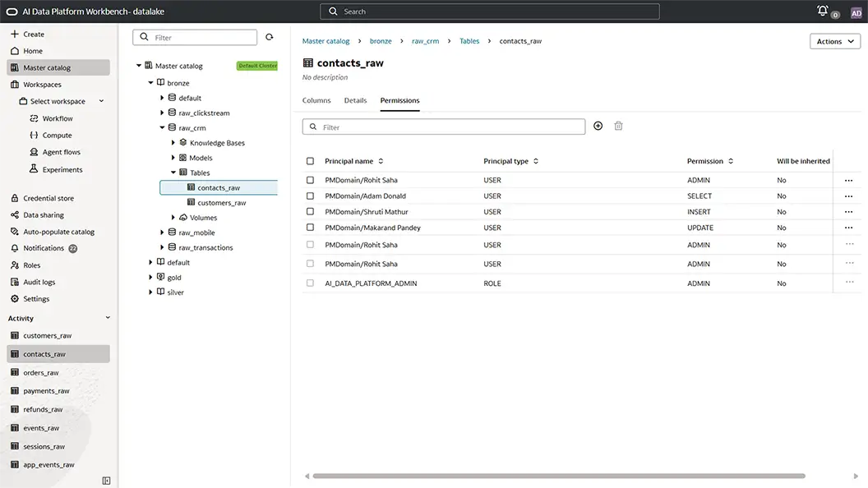The width and height of the screenshot is (868, 488).
Task: Click the notification bell icon
Action: coord(823,11)
